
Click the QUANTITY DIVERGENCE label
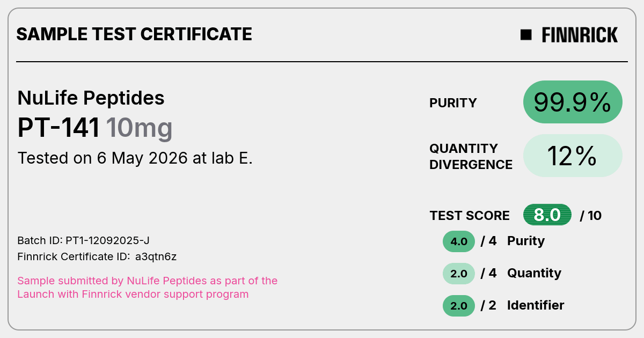471,156
